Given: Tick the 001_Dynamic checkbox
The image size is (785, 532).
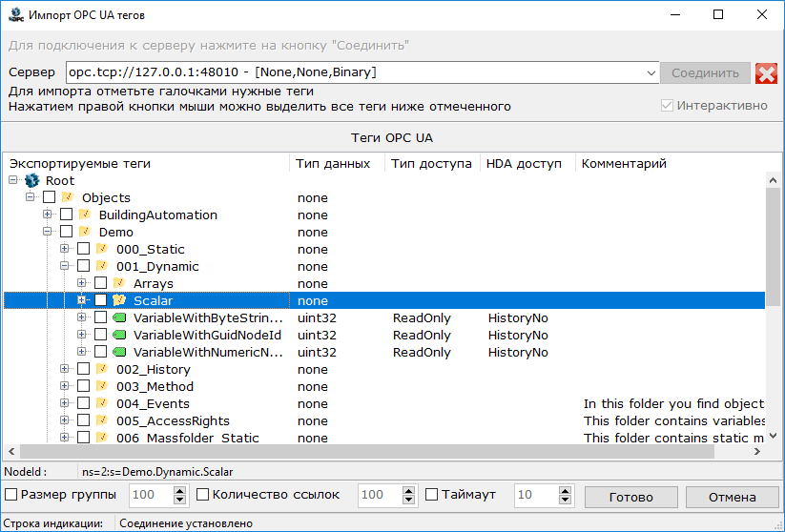Looking at the screenshot, I should pos(84,266).
